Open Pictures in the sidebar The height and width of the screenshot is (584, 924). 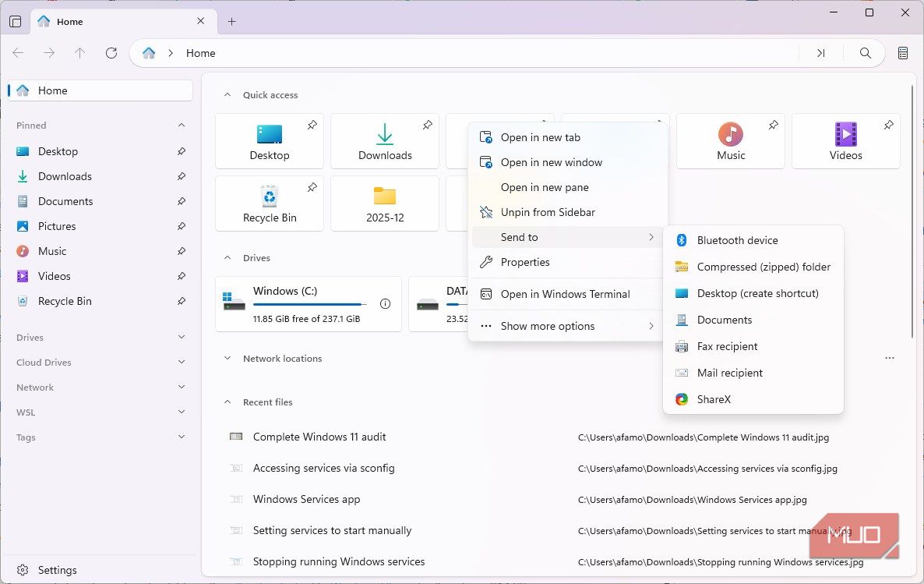101,226
